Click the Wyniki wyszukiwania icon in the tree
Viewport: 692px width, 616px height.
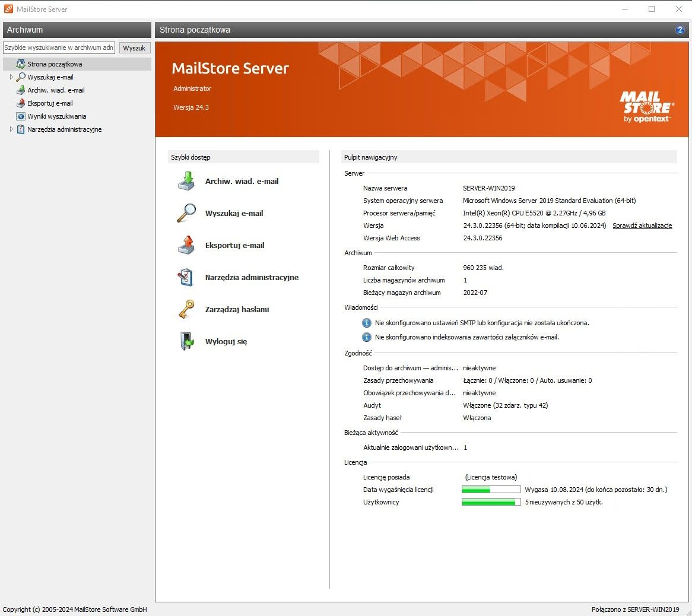coord(20,116)
